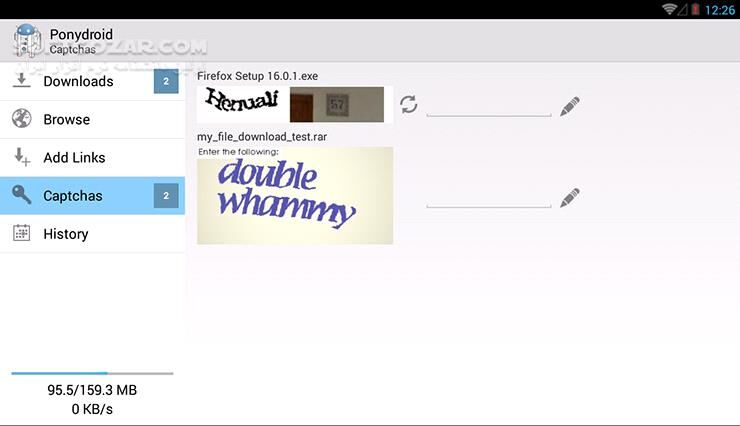Focus the my_file_download_test.rar captcha input field

488,197
